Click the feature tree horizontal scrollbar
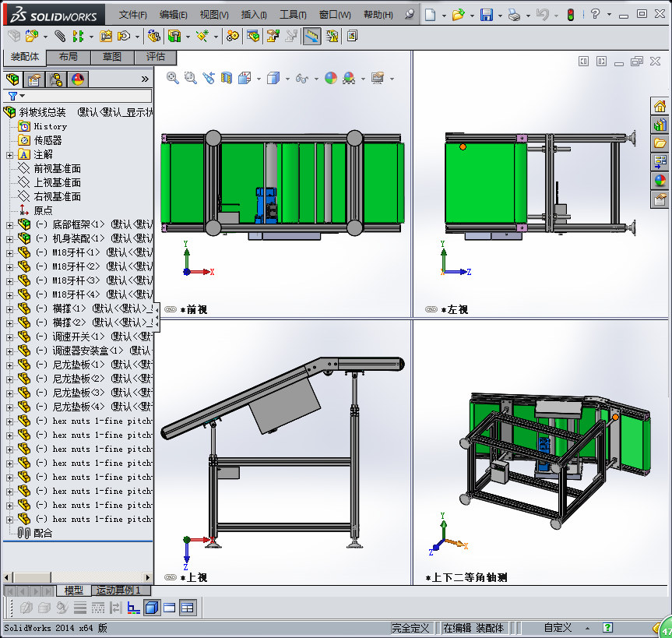 point(77,577)
